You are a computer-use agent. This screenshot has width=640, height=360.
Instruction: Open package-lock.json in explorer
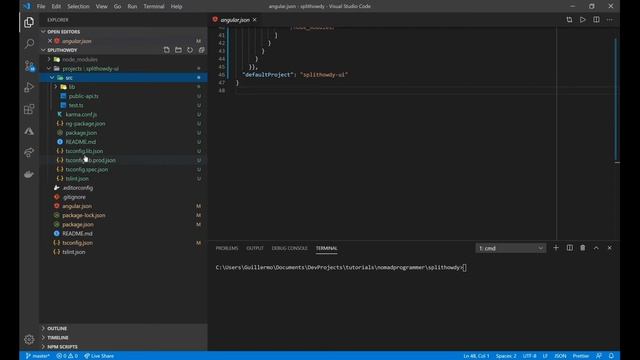pos(84,215)
